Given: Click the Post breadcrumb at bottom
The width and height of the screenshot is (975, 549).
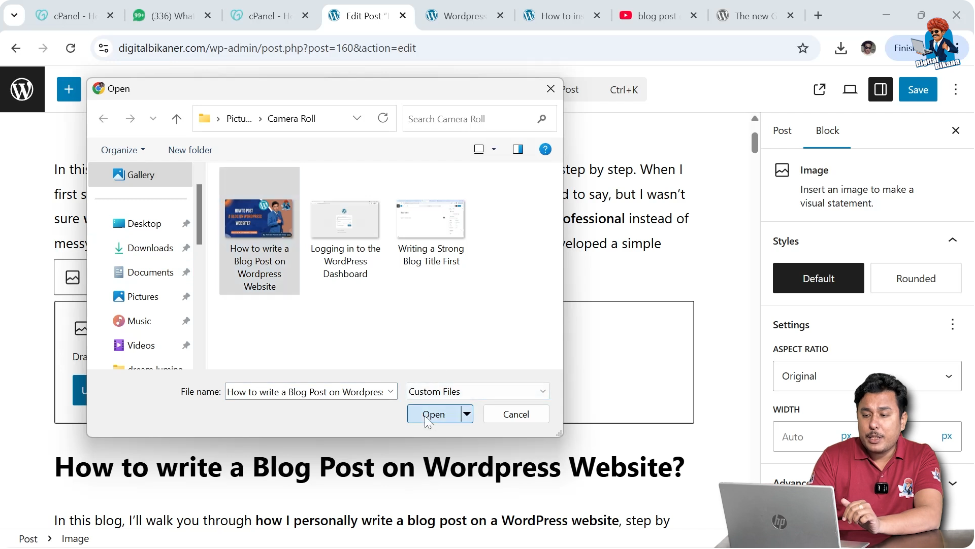Looking at the screenshot, I should 28,539.
